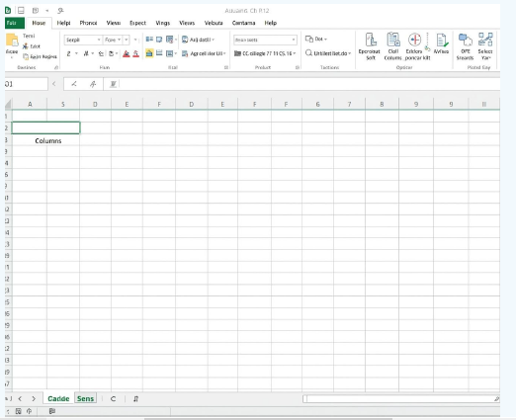
Task: Open the Fore font size dropdown
Action: tap(113, 40)
